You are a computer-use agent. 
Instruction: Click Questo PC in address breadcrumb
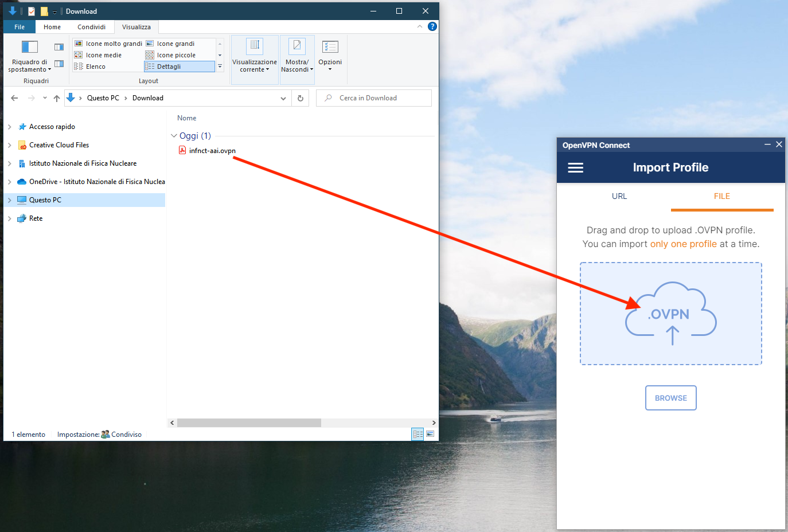tap(103, 98)
